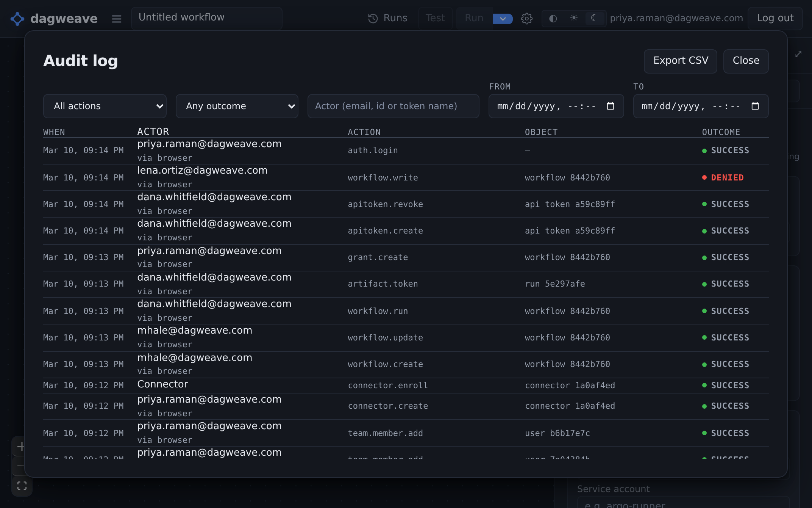Screen dimensions: 812x508
Task: Click the workflow.update action cell
Action: pyautogui.click(x=385, y=337)
